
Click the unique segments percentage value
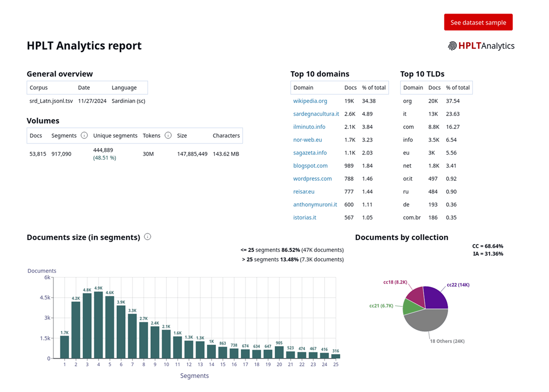click(x=104, y=158)
